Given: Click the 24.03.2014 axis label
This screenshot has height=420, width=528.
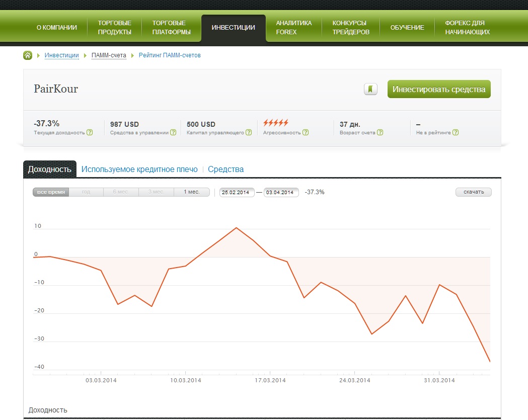Looking at the screenshot, I should click(x=354, y=380).
